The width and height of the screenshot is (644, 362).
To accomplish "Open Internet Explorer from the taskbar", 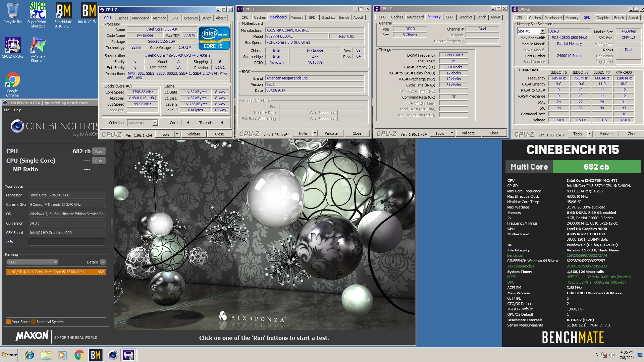I will pos(30,355).
